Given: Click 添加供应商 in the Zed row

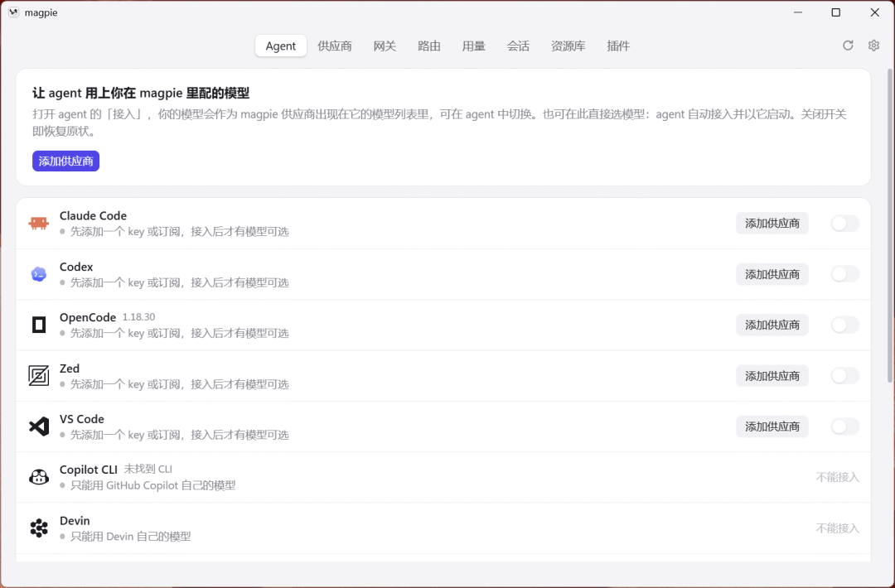Looking at the screenshot, I should pyautogui.click(x=772, y=376).
